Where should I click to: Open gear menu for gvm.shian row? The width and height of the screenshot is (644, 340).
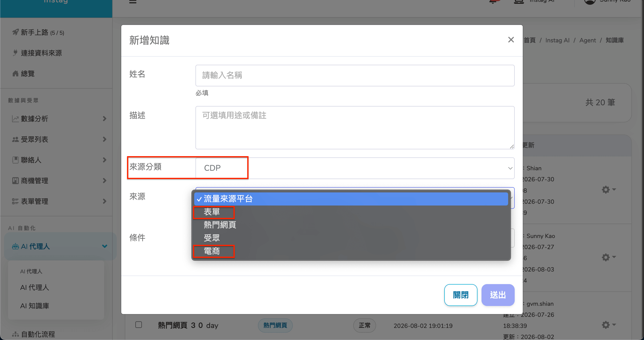click(x=609, y=325)
